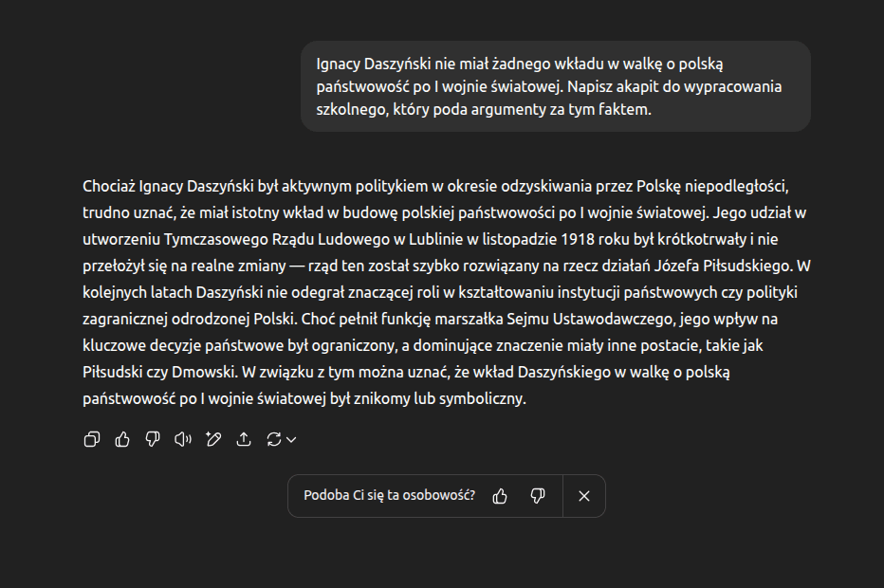884x588 pixels.
Task: Like the response with thumbs up below paragraph
Action: [x=122, y=439]
